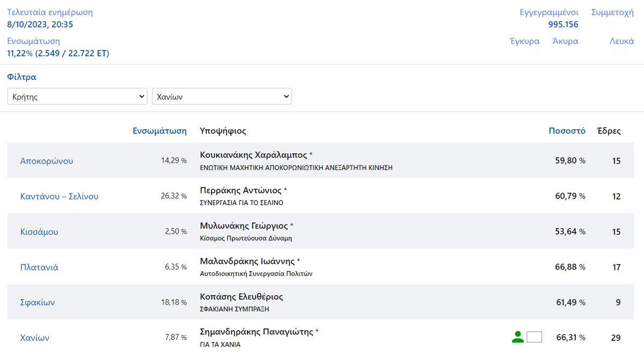
Task: Sort by the Ποσοστό column header
Action: click(x=567, y=131)
